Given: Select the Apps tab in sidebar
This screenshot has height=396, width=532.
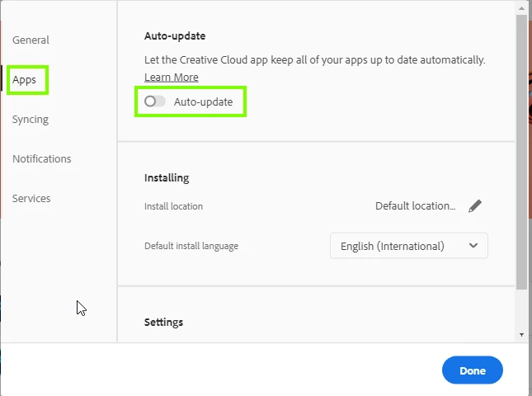Looking at the screenshot, I should pos(24,80).
